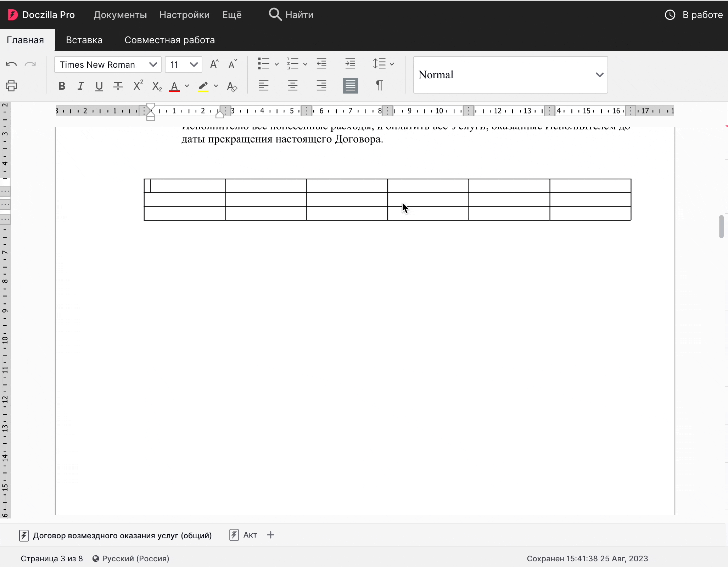
Task: Click the clock status icon
Action: click(x=670, y=15)
